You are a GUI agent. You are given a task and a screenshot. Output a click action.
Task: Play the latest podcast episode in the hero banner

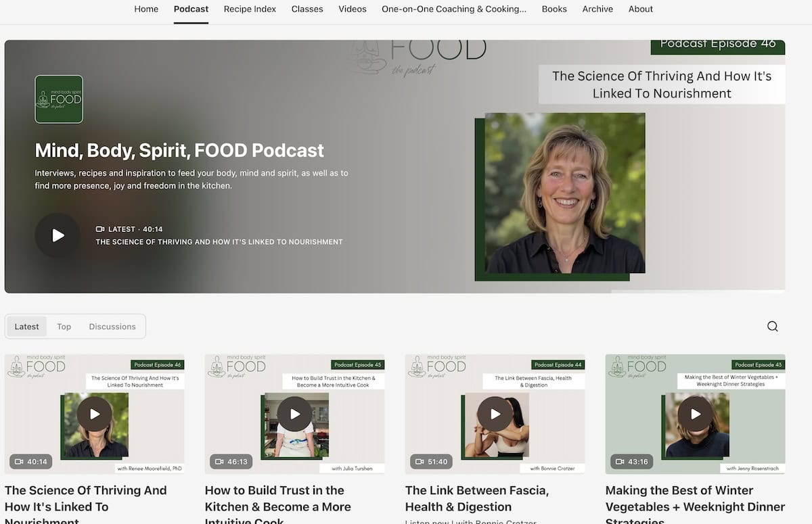pyautogui.click(x=58, y=235)
